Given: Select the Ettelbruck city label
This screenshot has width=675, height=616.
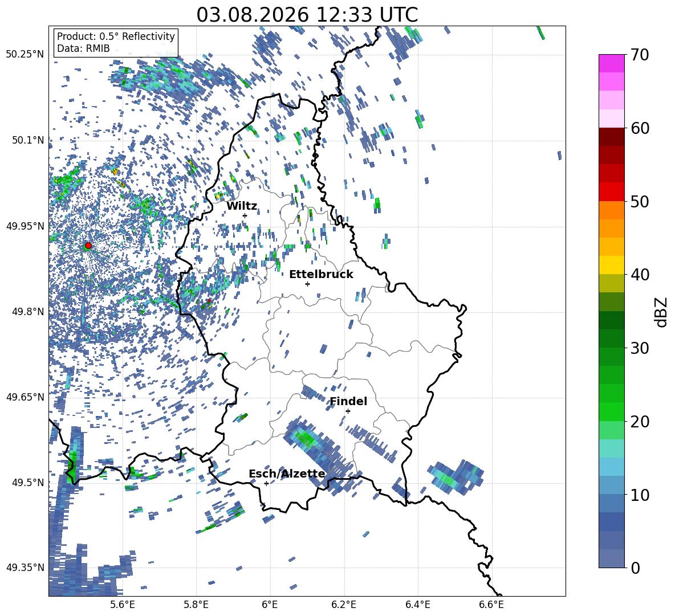Looking at the screenshot, I should [x=321, y=275].
